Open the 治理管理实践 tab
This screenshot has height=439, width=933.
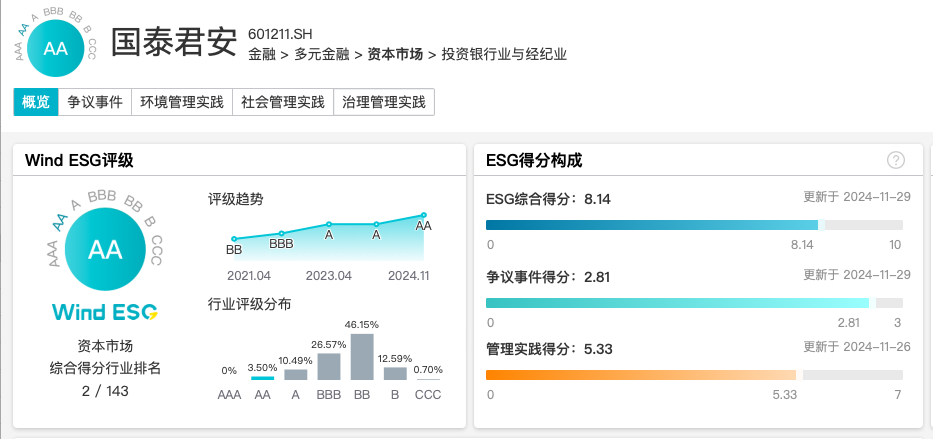(384, 102)
